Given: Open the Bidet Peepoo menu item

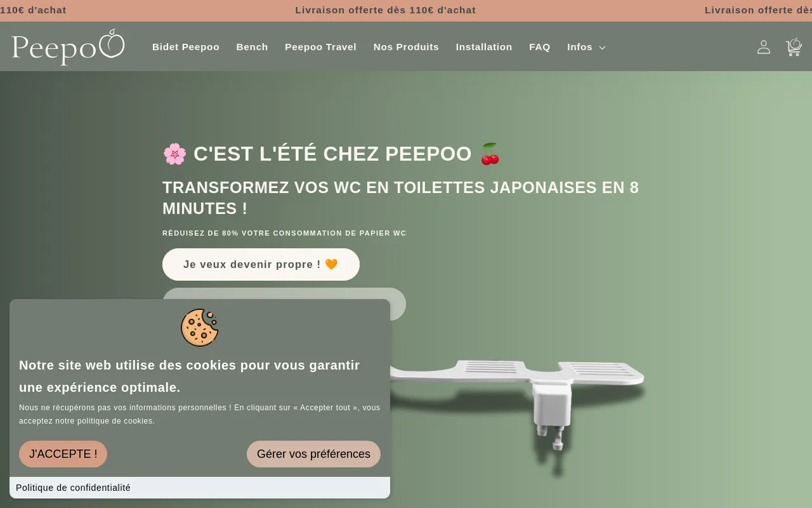Looking at the screenshot, I should [x=186, y=47].
